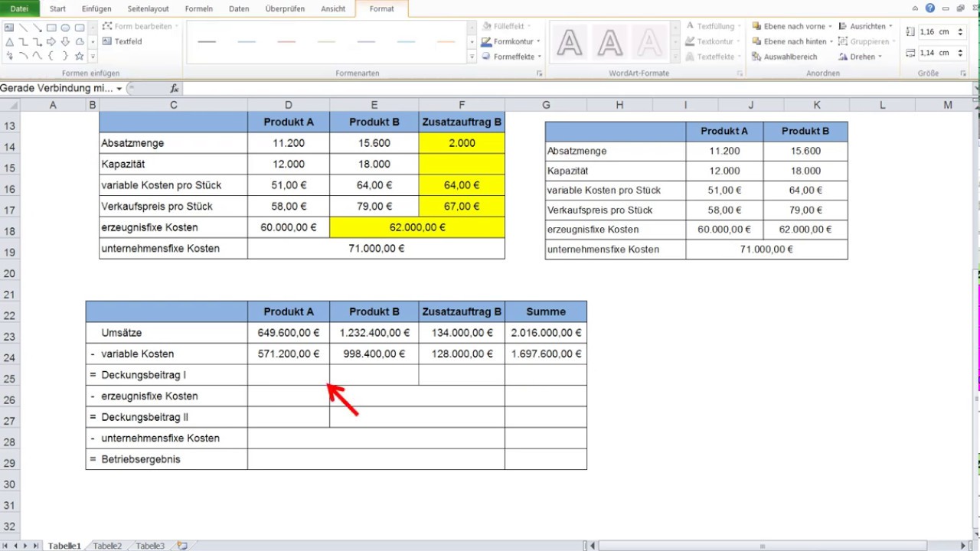
Task: Click the insert function fx button
Action: 175,89
